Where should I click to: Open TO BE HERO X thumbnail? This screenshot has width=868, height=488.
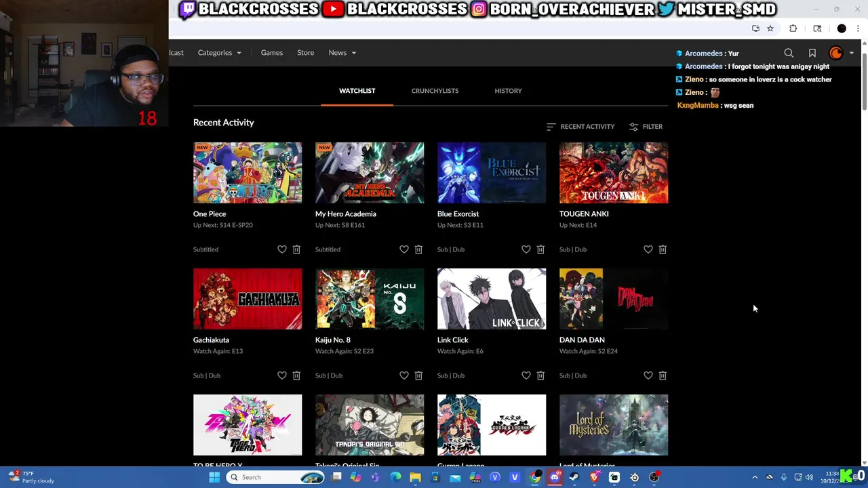tap(248, 425)
